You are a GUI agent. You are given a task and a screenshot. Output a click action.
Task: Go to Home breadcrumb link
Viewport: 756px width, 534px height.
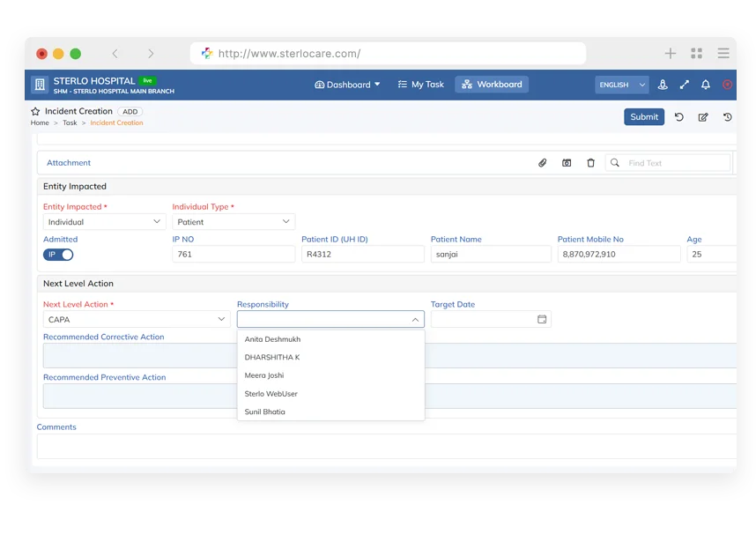coord(40,123)
